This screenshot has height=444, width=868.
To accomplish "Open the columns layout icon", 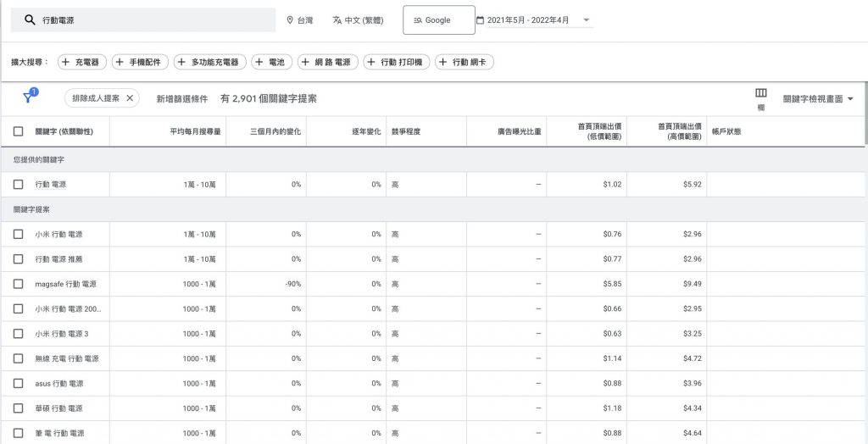I will [x=761, y=93].
